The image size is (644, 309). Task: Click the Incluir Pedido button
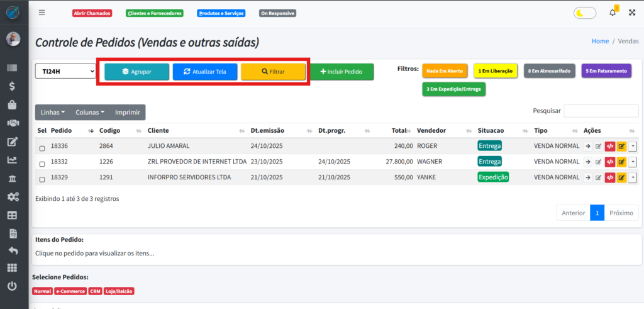coord(341,72)
